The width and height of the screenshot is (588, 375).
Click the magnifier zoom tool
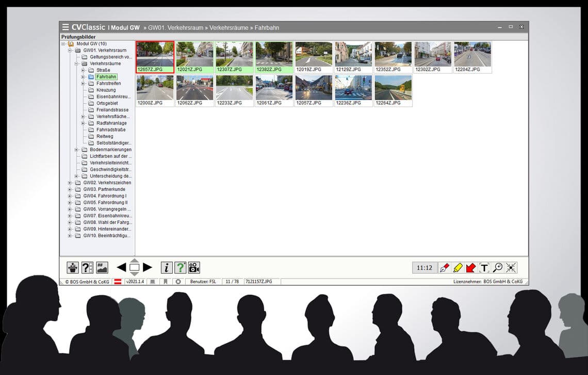[x=498, y=268]
